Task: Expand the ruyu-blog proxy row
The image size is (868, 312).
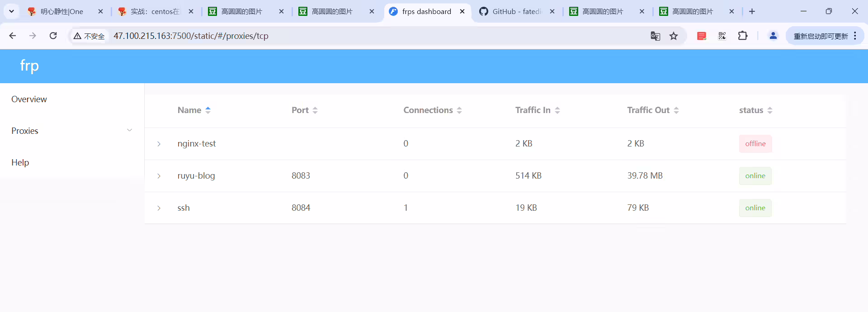Action: coord(159,176)
